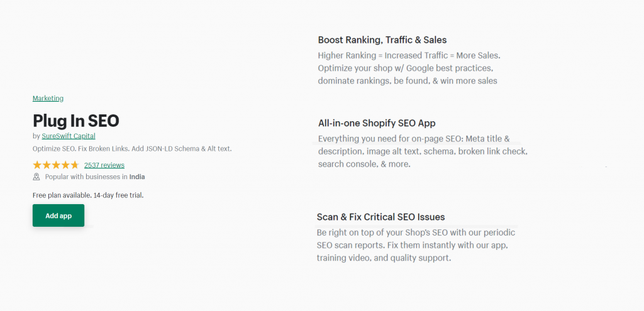Visit the SureSwift Capital developer page
Image resolution: width=644 pixels, height=311 pixels.
pyautogui.click(x=69, y=136)
